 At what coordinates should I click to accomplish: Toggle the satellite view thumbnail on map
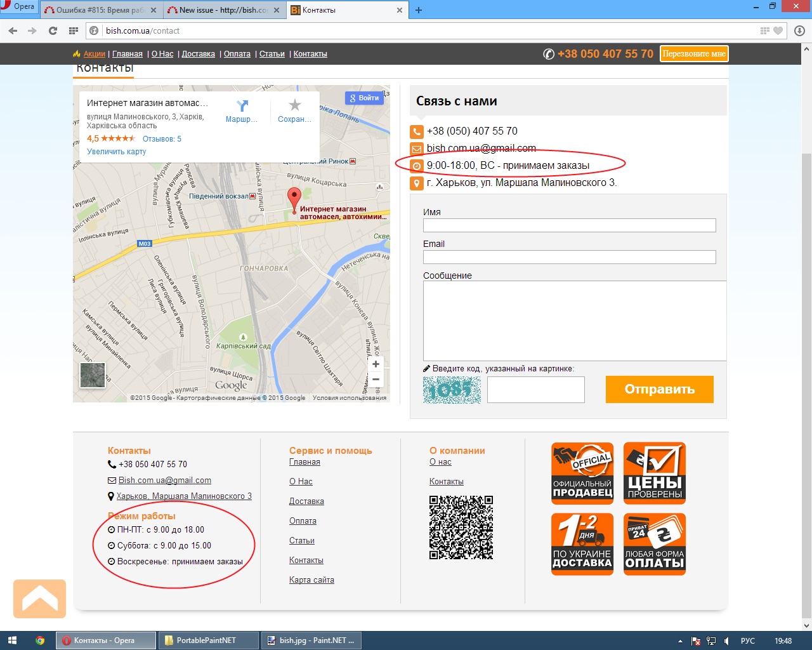point(93,375)
